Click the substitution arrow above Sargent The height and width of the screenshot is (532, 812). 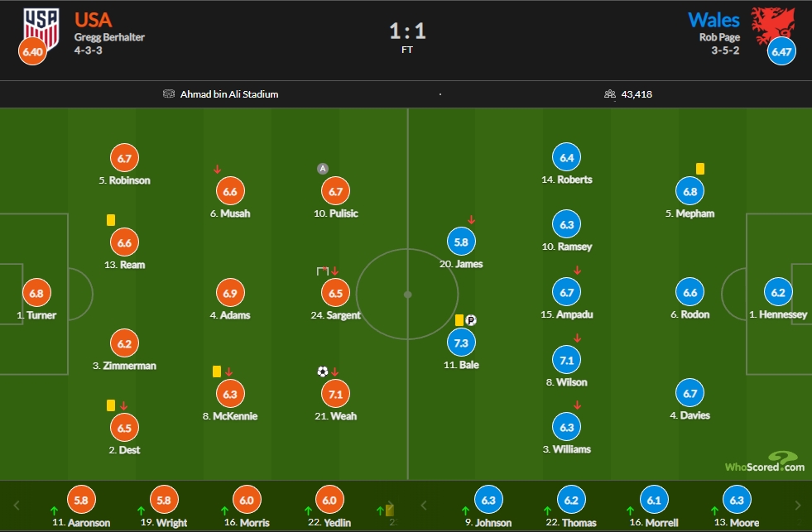click(x=335, y=271)
